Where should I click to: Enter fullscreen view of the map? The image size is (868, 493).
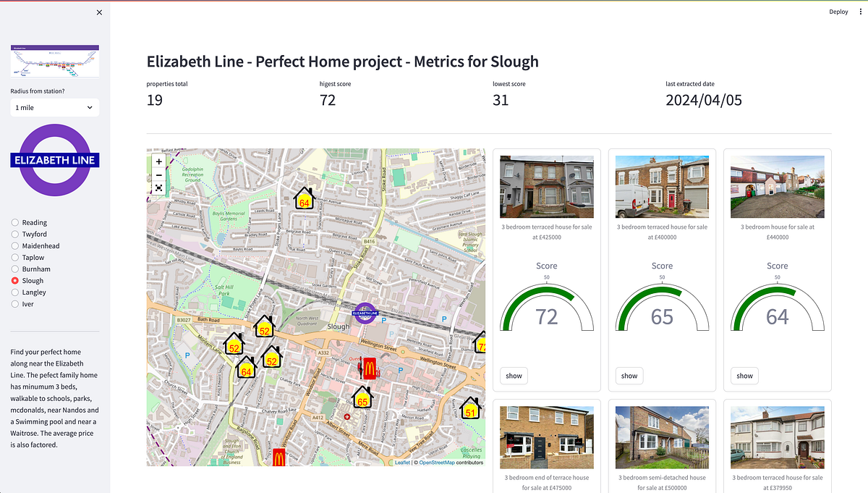(158, 188)
